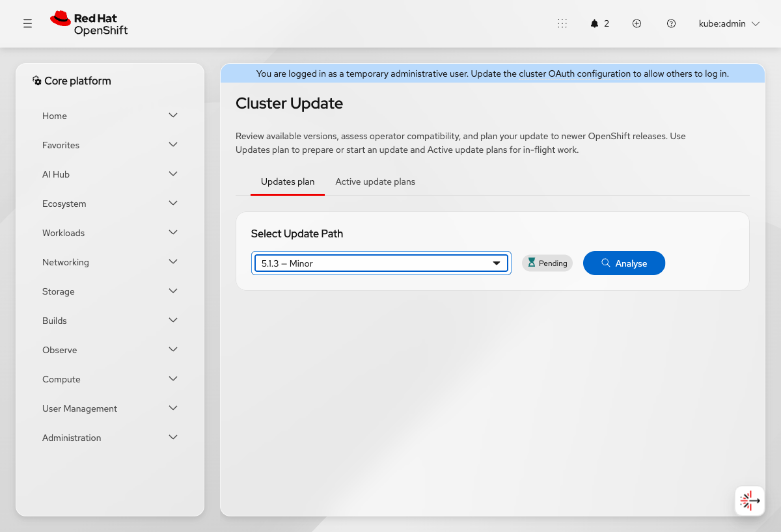Viewport: 781px width, 532px height.
Task: Expand the Observe navigation section
Action: pyautogui.click(x=110, y=350)
